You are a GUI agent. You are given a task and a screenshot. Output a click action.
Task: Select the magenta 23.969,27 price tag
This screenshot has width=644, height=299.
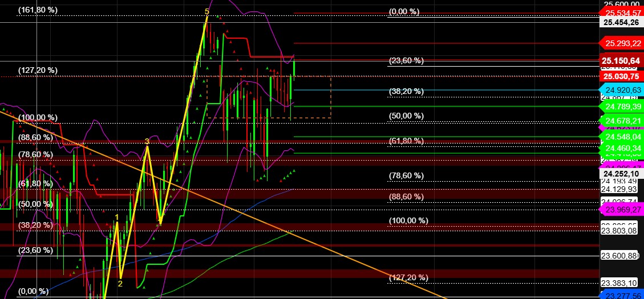[x=622, y=210]
